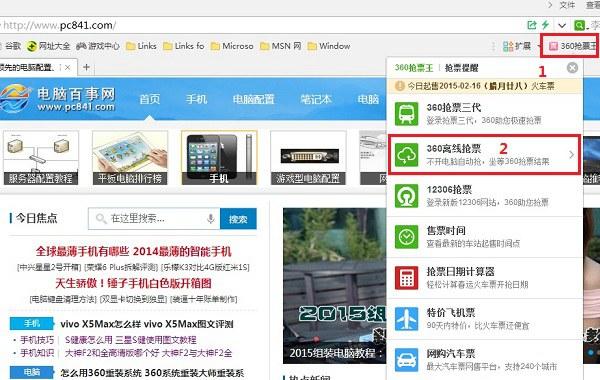The image size is (600, 380).
Task: Open 大神F2和全高清版哪个好 link
Action: coord(148,353)
